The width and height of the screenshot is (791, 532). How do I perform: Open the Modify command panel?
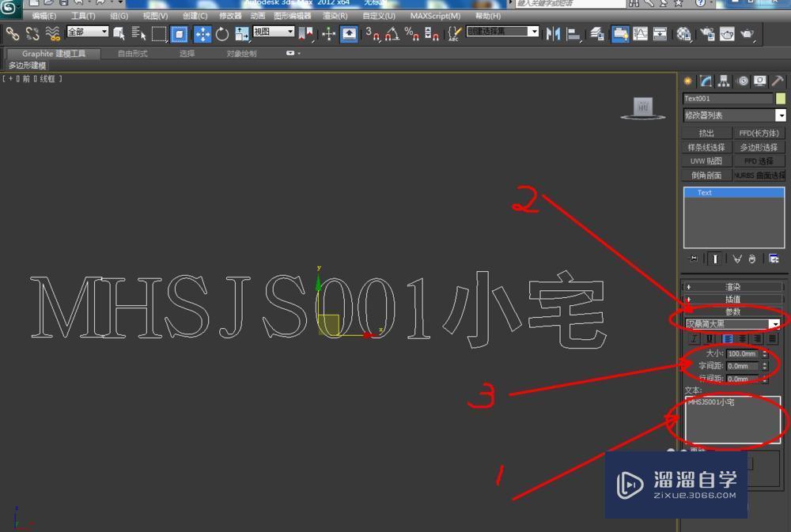coord(705,80)
